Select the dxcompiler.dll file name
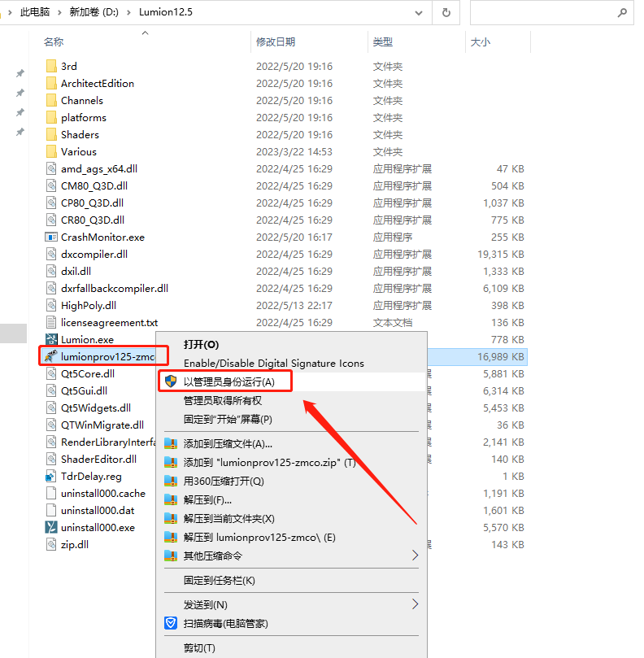This screenshot has width=644, height=658. coord(94,254)
